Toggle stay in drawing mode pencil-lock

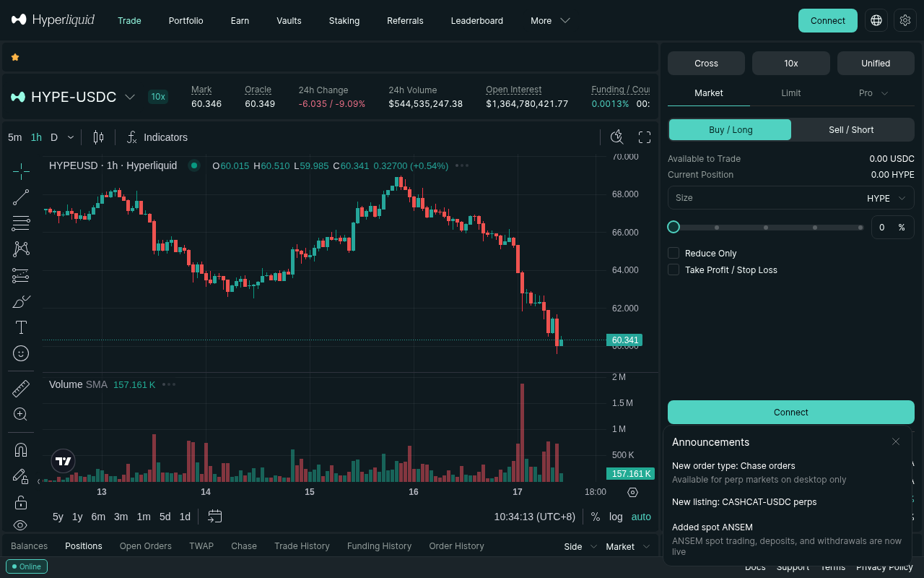pyautogui.click(x=21, y=476)
